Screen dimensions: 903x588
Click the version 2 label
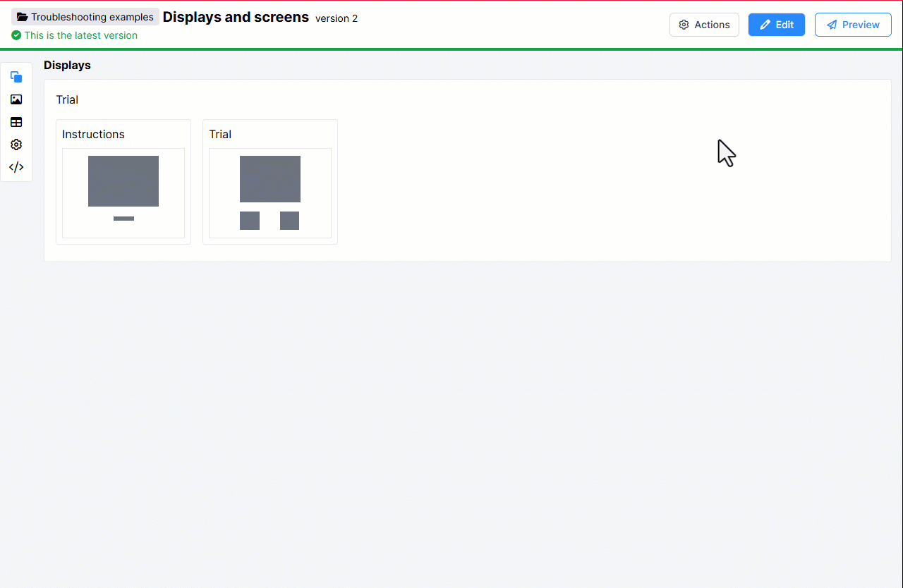click(x=337, y=19)
